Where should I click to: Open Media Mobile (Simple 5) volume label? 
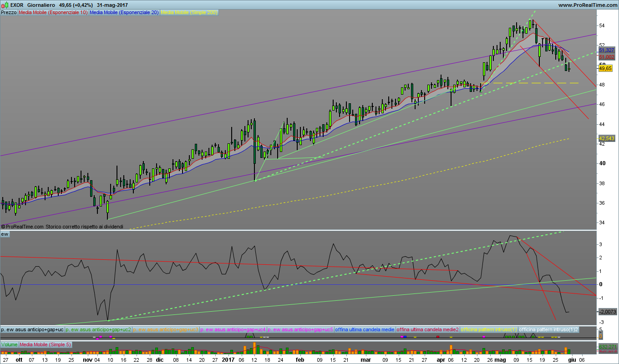(45, 344)
